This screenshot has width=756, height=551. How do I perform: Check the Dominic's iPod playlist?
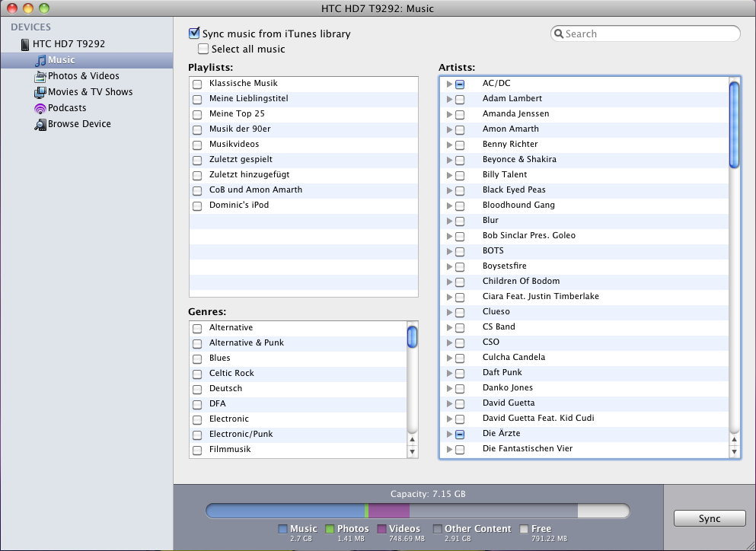click(197, 206)
